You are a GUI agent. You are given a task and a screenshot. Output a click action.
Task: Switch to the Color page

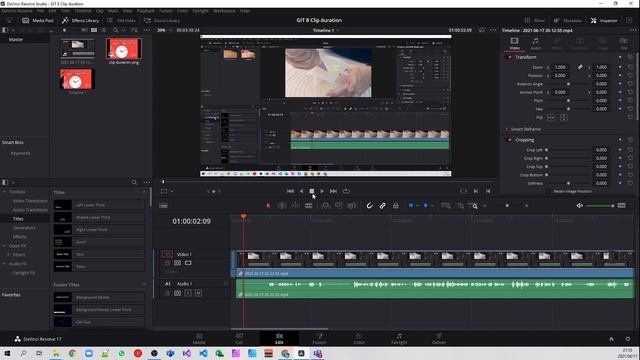pyautogui.click(x=359, y=338)
